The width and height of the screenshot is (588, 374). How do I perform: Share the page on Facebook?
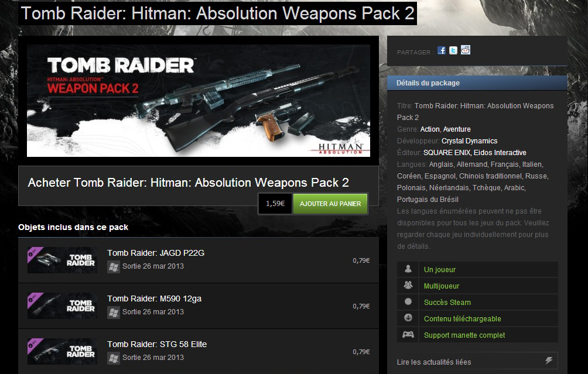(x=442, y=50)
